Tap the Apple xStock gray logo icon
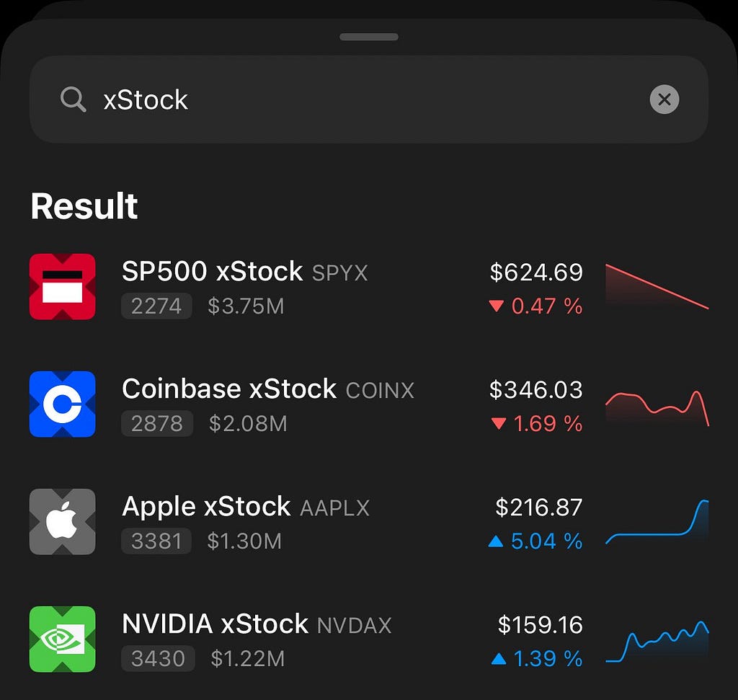Viewport: 738px width, 700px height. [x=63, y=522]
